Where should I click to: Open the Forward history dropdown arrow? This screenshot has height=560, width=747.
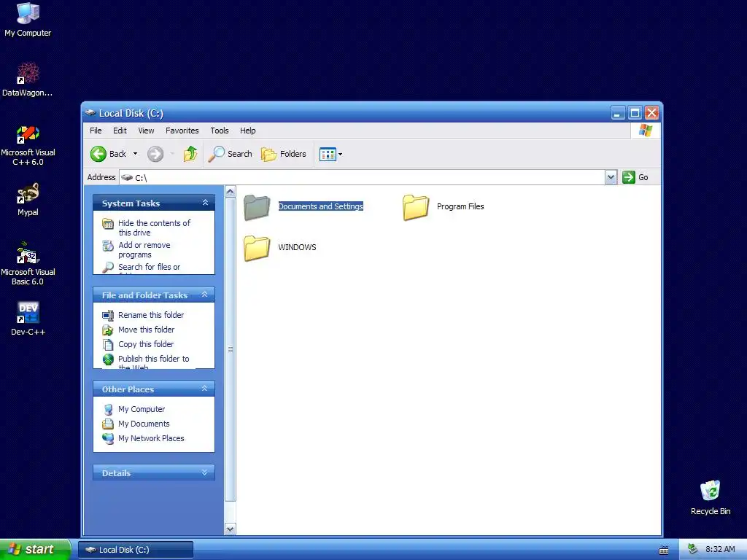pos(172,154)
